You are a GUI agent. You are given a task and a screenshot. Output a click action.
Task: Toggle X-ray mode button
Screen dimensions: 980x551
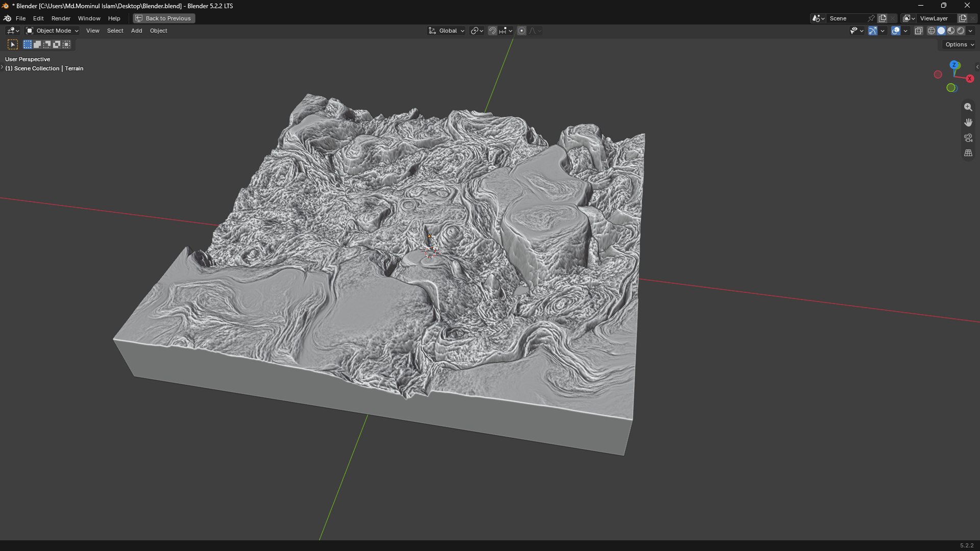918,31
